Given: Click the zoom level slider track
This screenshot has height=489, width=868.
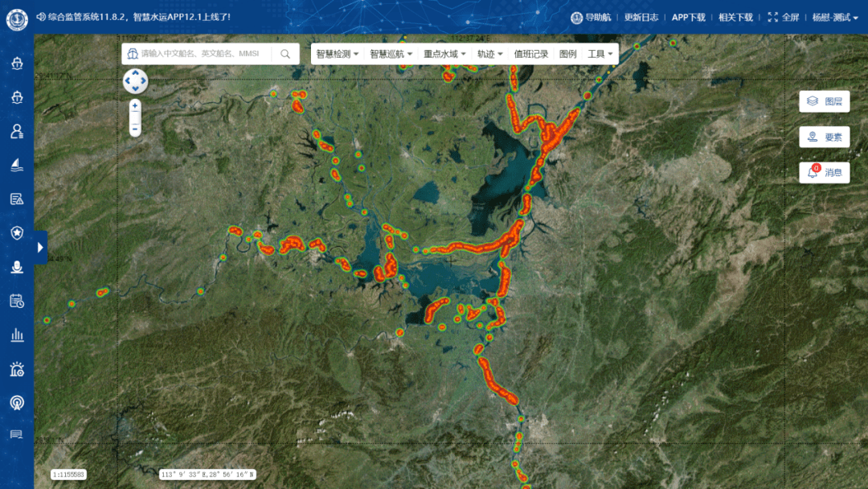Looking at the screenshot, I should (x=134, y=117).
